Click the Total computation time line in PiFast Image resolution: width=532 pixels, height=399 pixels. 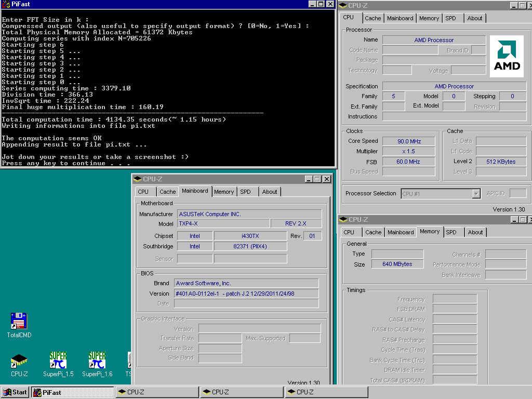coord(114,119)
